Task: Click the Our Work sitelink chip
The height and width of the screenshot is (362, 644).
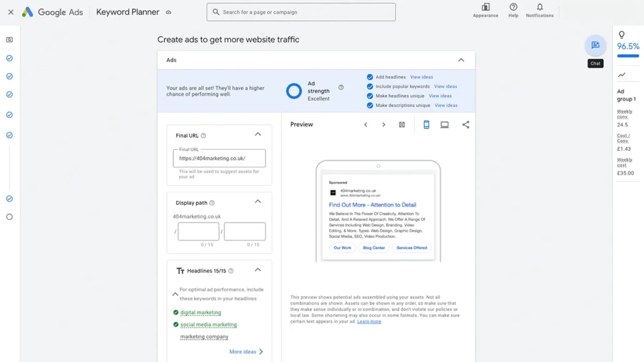Action: [x=342, y=248]
